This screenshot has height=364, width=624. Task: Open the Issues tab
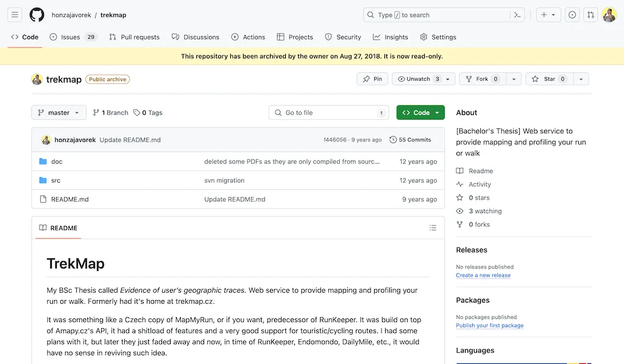73,37
